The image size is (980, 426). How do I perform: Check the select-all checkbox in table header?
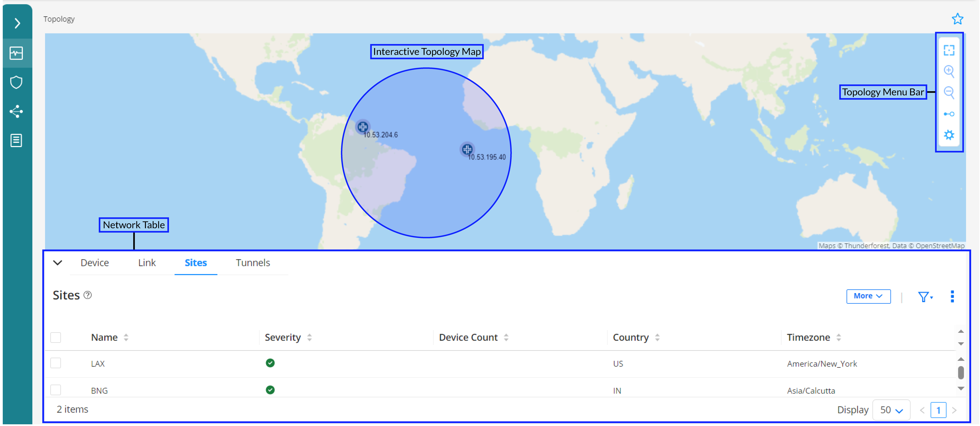point(56,337)
